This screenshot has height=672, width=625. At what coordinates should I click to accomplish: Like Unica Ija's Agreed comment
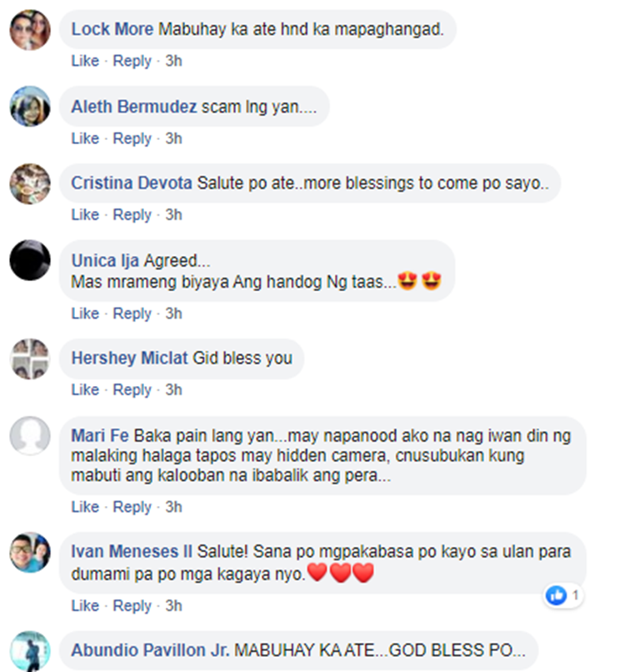85,313
